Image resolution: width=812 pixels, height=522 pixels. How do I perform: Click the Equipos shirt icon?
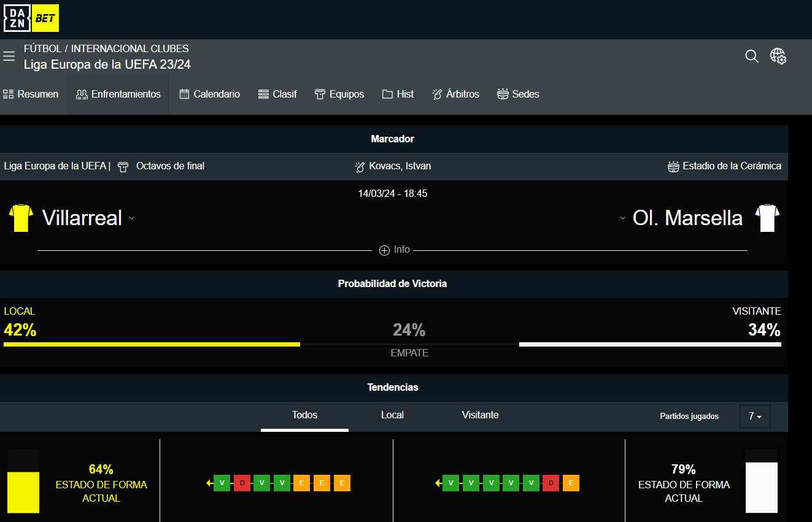(x=320, y=94)
